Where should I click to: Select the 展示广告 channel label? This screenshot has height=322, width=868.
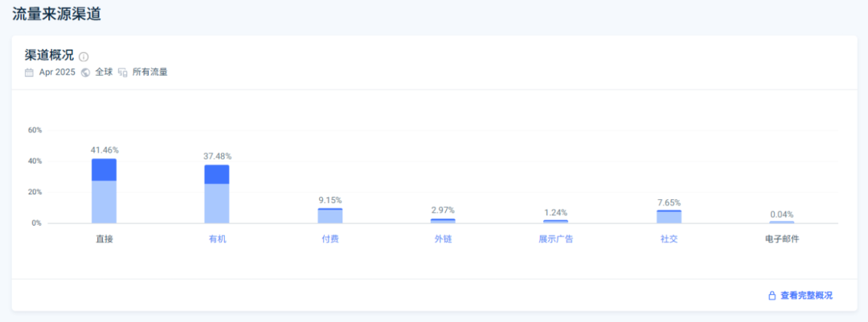pyautogui.click(x=556, y=239)
